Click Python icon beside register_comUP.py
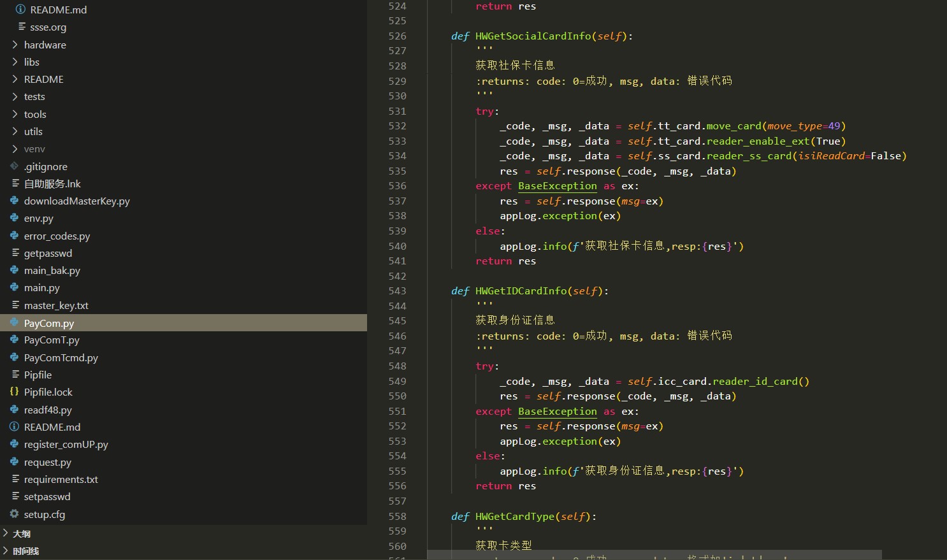This screenshot has height=560, width=947. click(x=14, y=444)
